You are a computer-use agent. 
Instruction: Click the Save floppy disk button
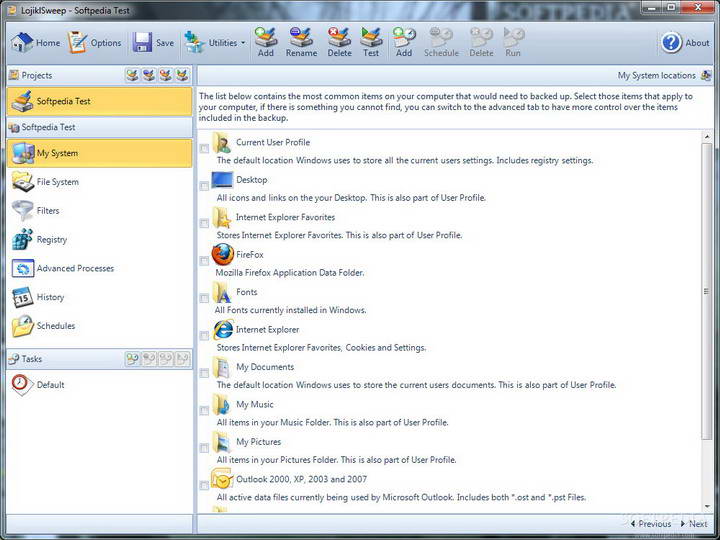point(153,43)
